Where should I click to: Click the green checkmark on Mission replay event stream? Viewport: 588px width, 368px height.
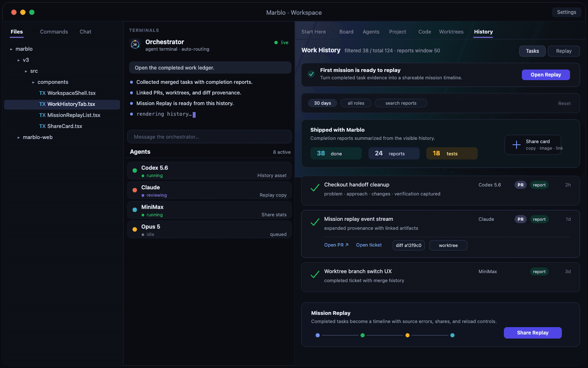click(x=315, y=222)
